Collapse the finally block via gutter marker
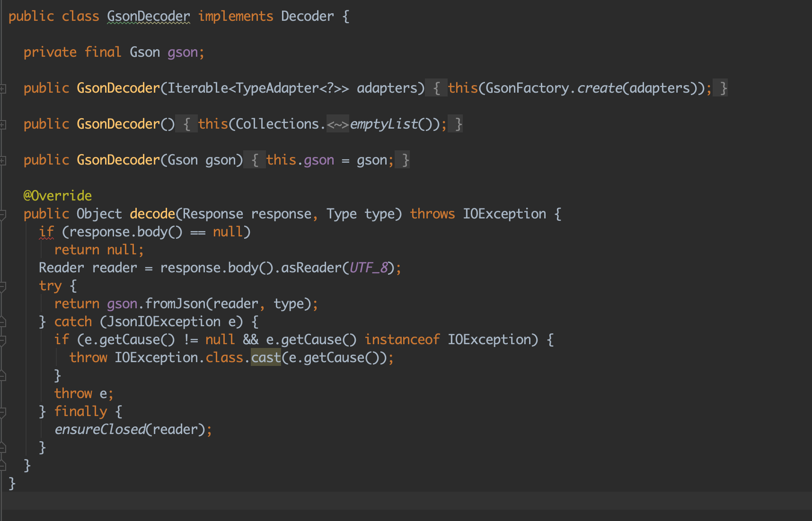812x521 pixels. 2,412
